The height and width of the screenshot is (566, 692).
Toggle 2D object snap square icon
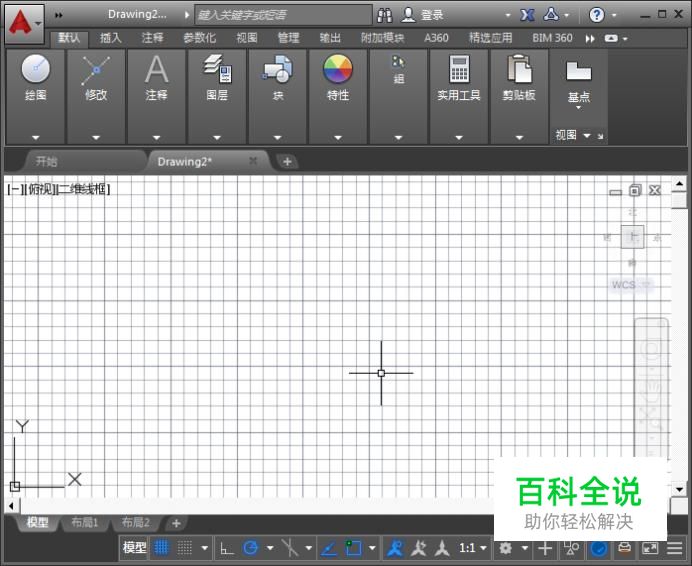(353, 548)
